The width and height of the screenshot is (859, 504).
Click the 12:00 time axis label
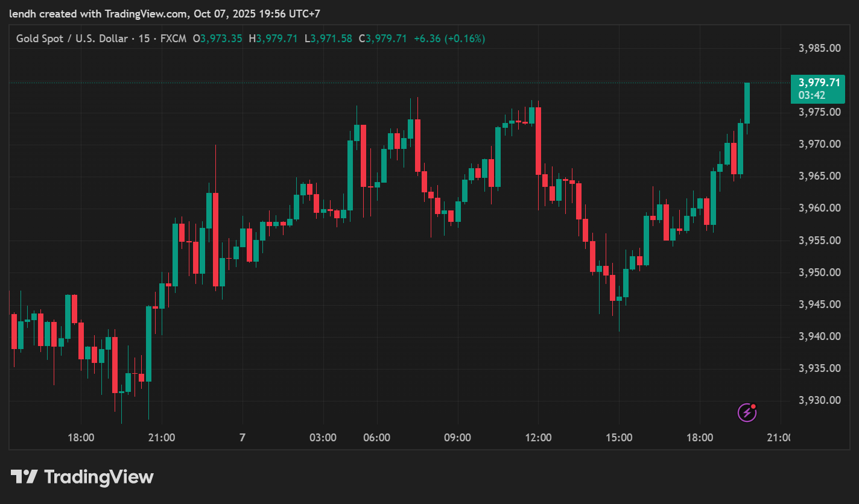coord(538,438)
